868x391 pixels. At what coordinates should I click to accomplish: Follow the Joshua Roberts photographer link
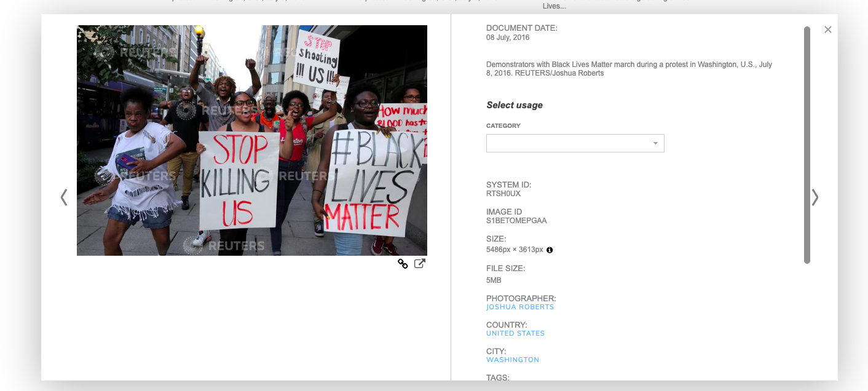tap(520, 307)
